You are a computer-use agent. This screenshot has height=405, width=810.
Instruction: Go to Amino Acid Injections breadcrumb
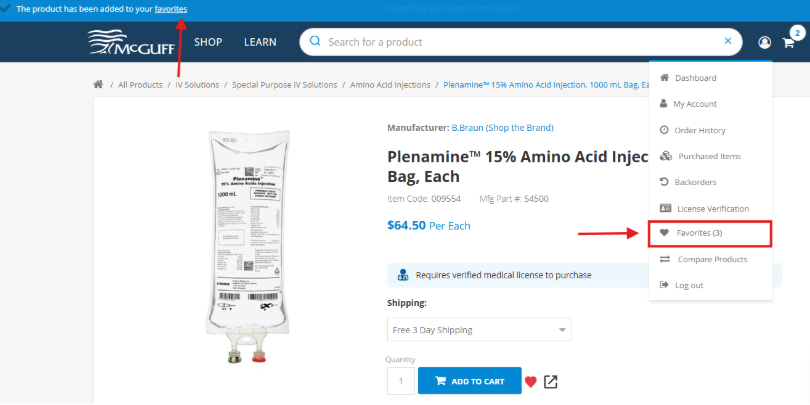[390, 85]
